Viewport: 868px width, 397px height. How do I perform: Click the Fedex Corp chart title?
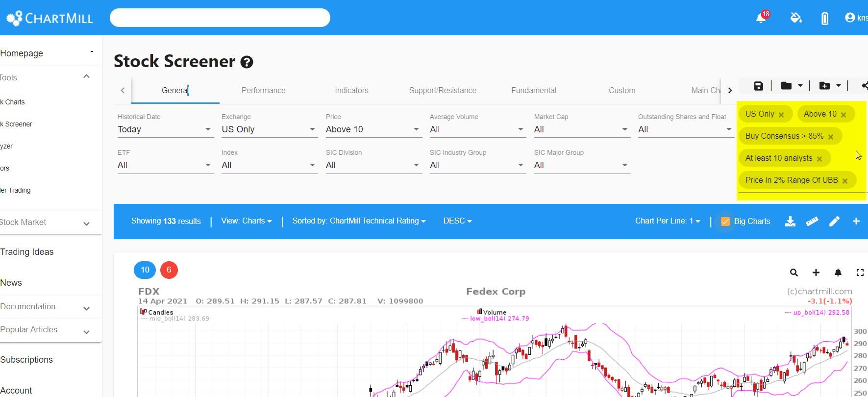(x=496, y=292)
